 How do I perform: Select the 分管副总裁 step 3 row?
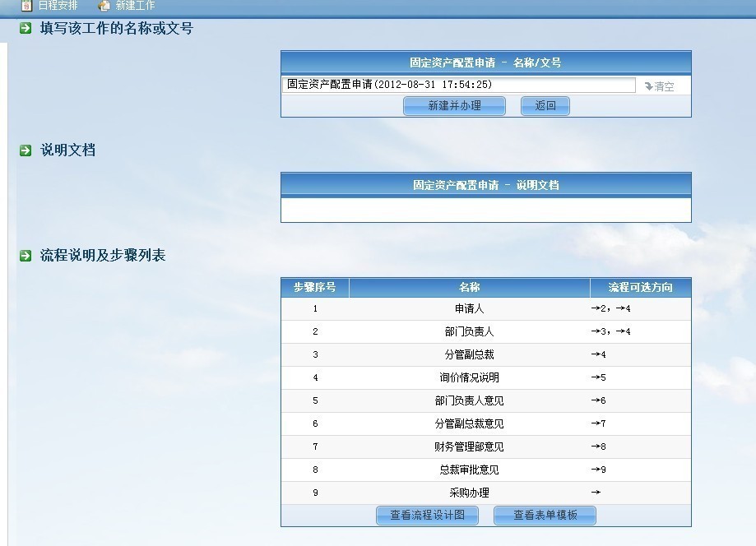click(469, 355)
